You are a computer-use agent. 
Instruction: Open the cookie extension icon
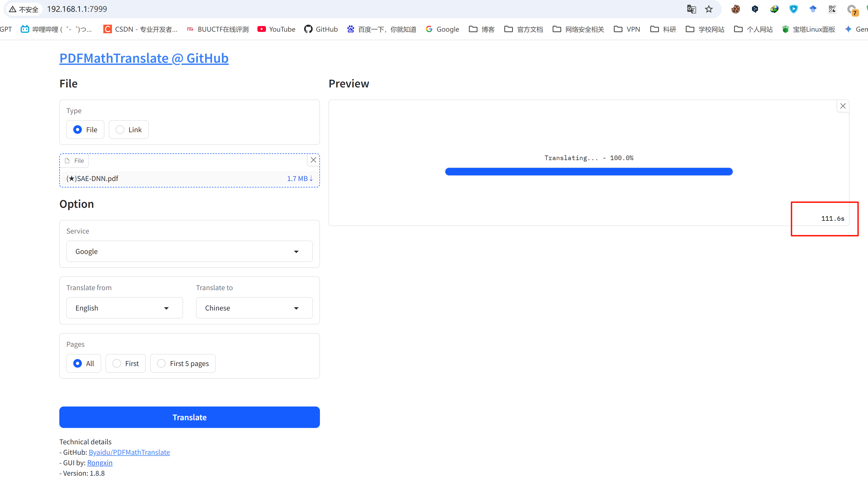735,9
